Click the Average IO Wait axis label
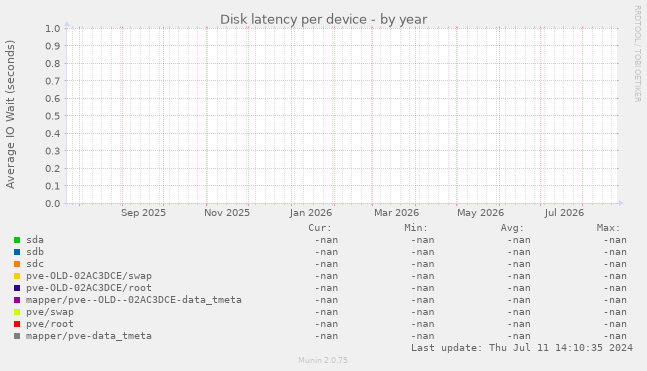647x371 pixels. tap(10, 114)
